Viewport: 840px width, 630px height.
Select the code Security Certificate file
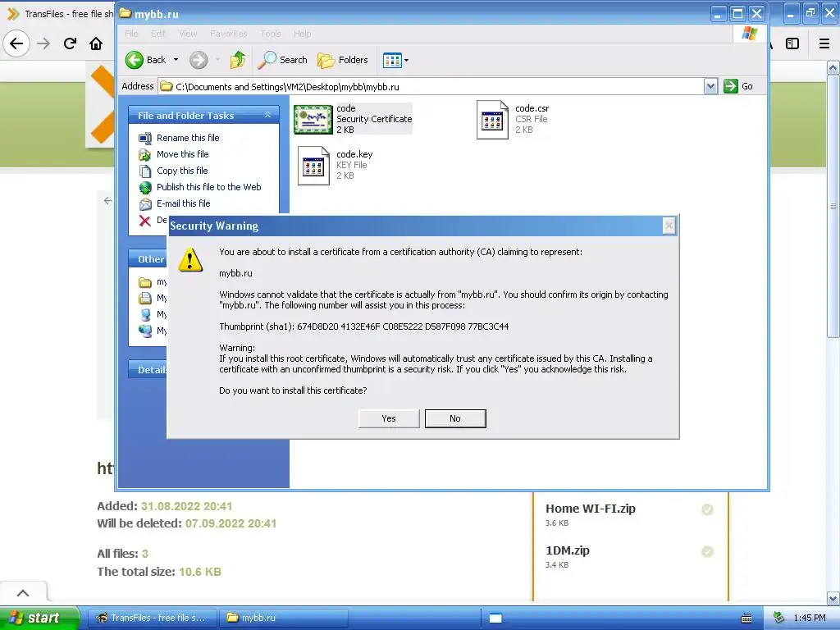(353, 119)
